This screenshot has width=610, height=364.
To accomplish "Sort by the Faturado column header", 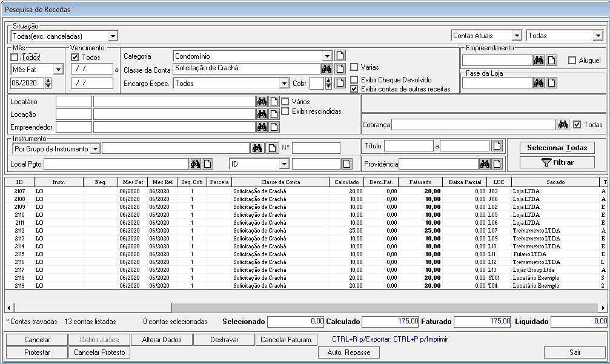I will point(420,182).
